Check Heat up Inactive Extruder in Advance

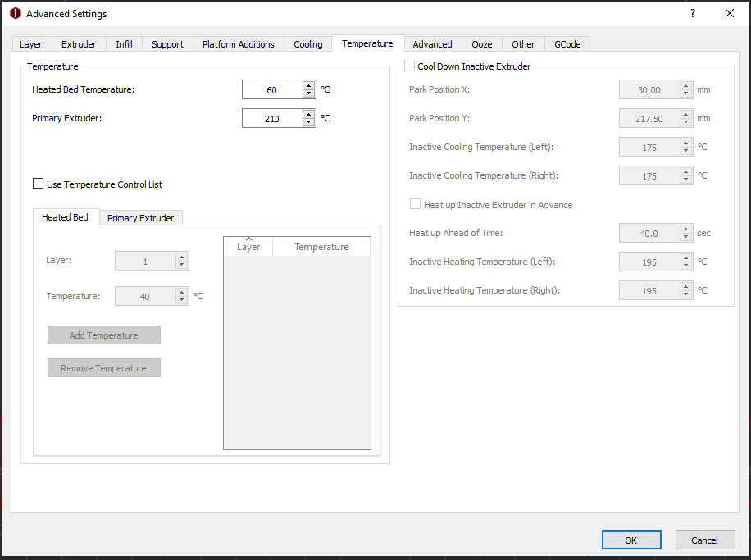415,204
